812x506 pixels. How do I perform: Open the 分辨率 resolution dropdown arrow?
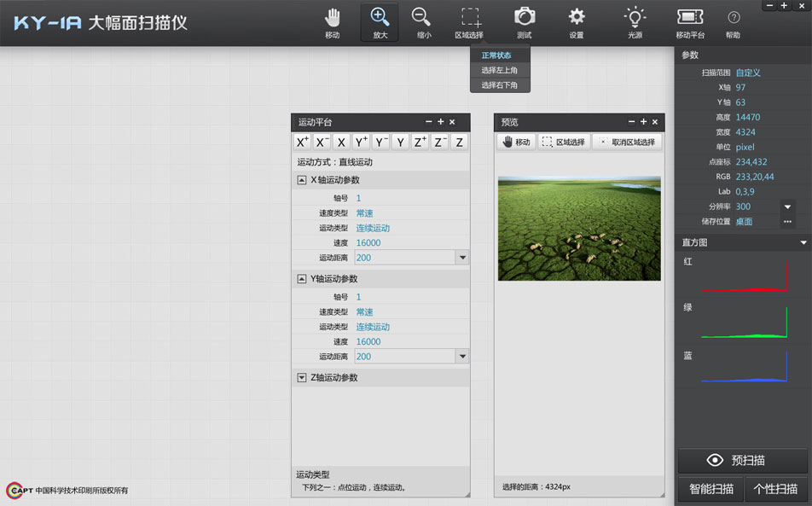pos(787,206)
